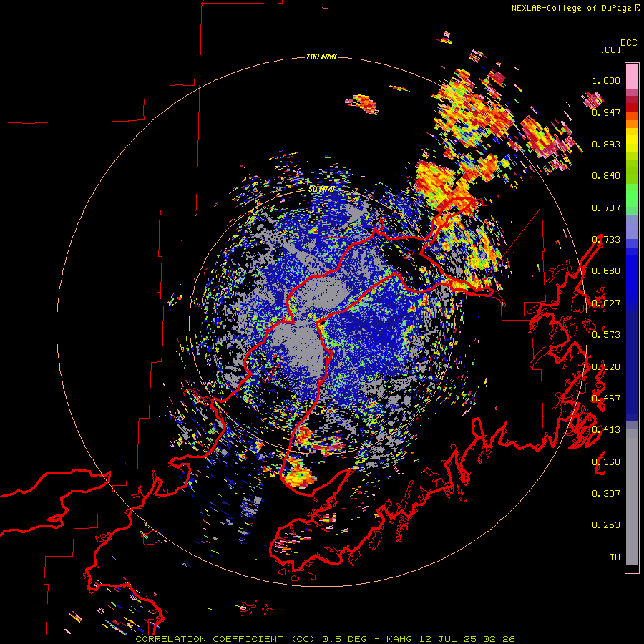Click the 0.680 scale value
The width and height of the screenshot is (644, 644).
click(606, 271)
